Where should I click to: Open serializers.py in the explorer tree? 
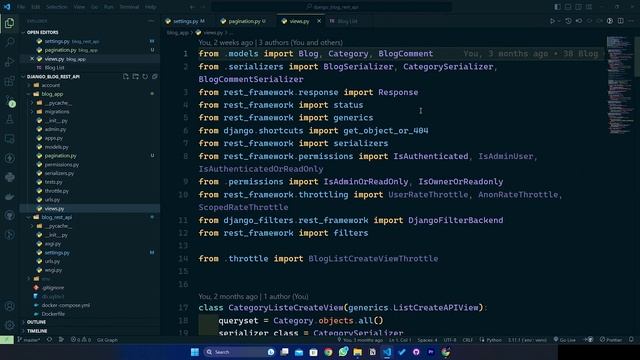[x=59, y=173]
